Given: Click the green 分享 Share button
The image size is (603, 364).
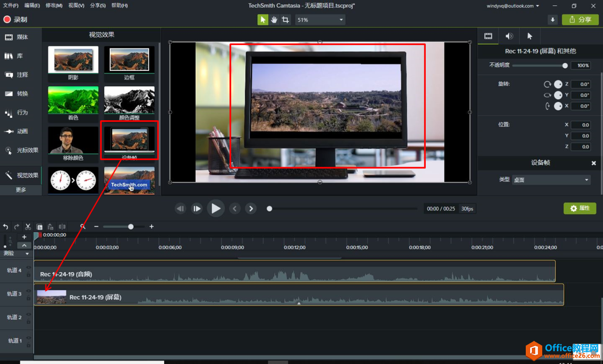Looking at the screenshot, I should click(x=580, y=19).
